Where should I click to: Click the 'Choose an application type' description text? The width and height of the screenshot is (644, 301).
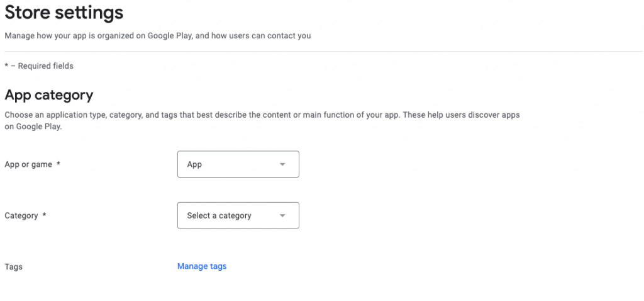pos(262,115)
